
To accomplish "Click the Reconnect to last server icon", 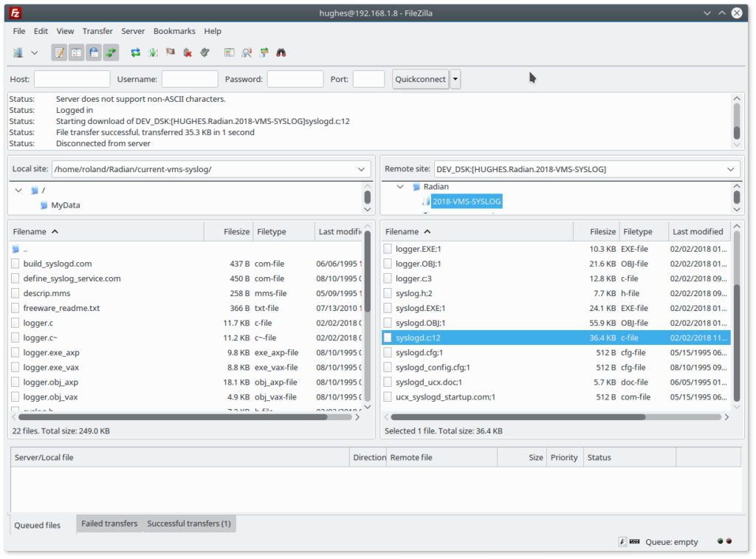I will (x=205, y=52).
